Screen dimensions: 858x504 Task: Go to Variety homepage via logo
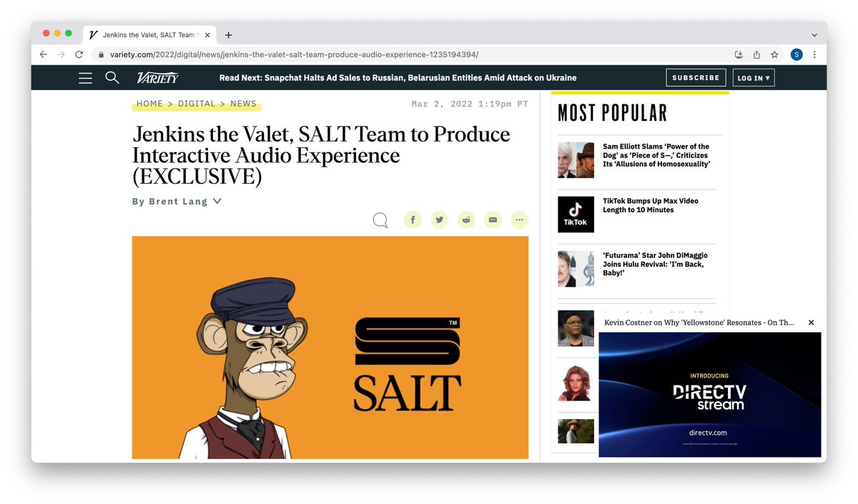157,78
